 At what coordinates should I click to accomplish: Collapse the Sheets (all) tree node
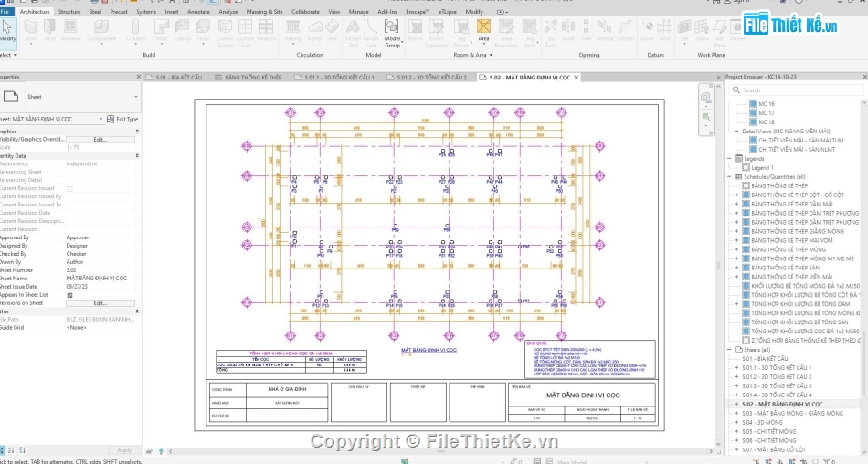click(730, 350)
